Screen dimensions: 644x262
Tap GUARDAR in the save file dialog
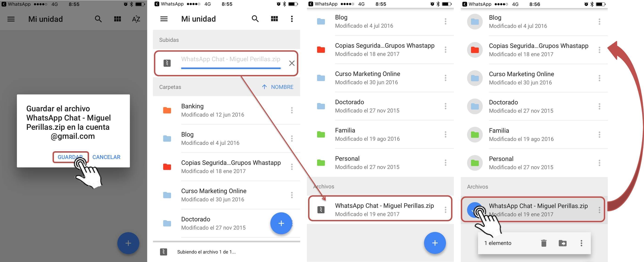click(70, 157)
